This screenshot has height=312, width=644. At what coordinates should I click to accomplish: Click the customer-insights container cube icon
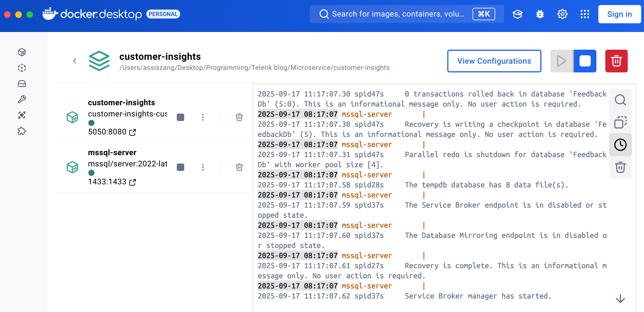72,117
